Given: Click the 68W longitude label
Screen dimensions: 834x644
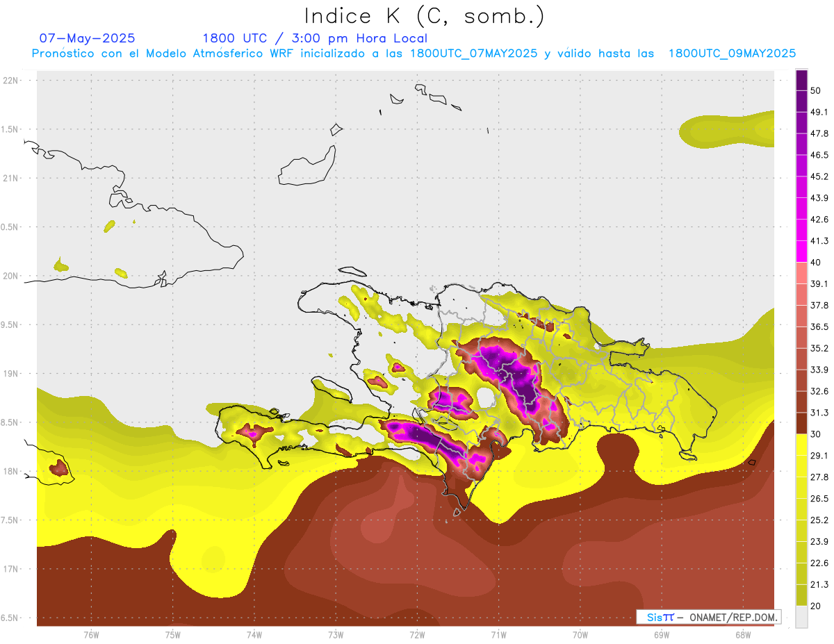Looking at the screenshot, I should (743, 634).
